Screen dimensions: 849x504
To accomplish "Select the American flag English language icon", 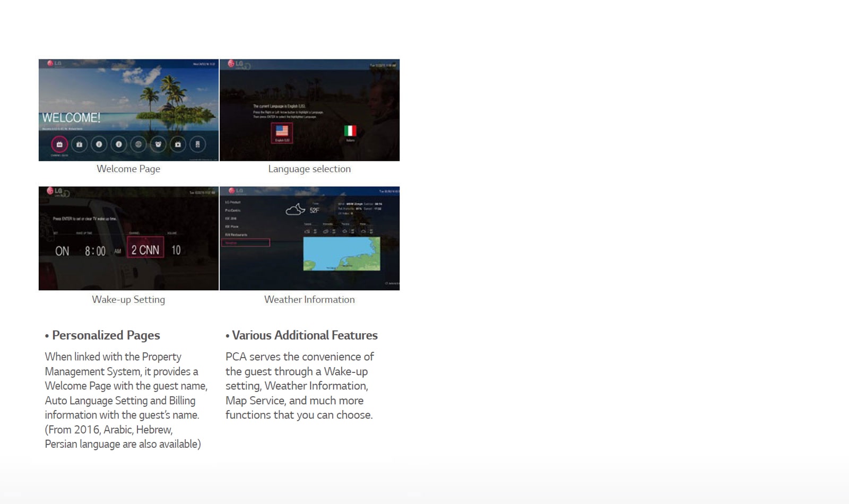I will [x=282, y=132].
